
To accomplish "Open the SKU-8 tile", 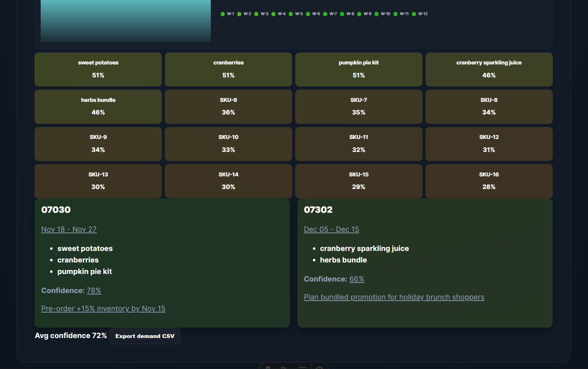I will [489, 107].
